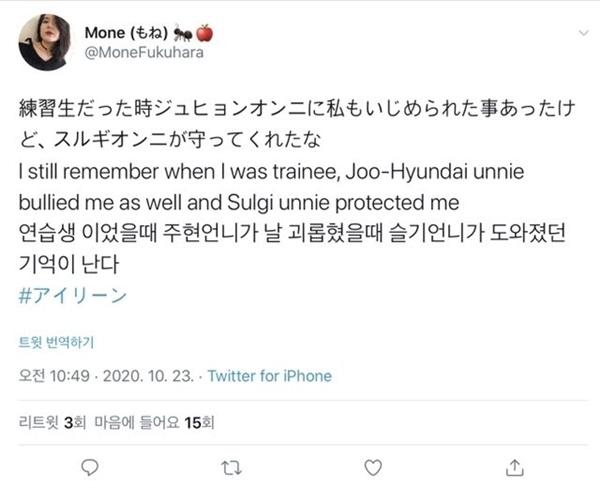Open the #アイリーン hashtag
The width and height of the screenshot is (600, 488).
pyautogui.click(x=65, y=295)
